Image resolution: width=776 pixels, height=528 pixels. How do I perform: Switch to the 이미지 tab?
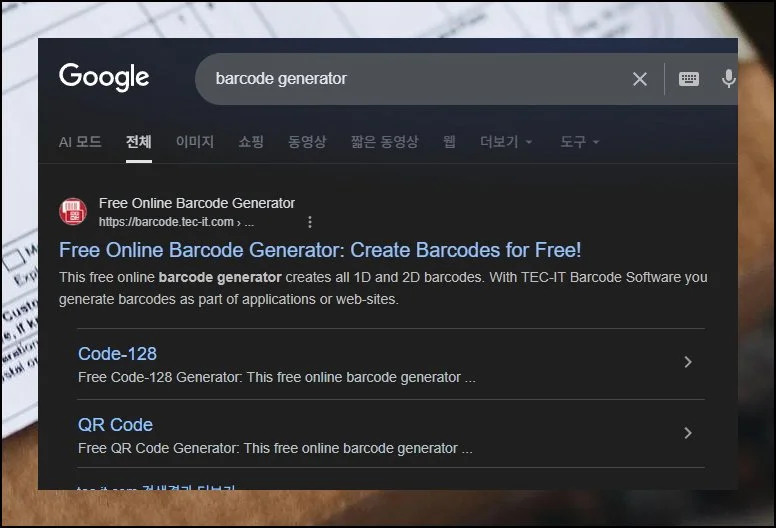[x=195, y=142]
